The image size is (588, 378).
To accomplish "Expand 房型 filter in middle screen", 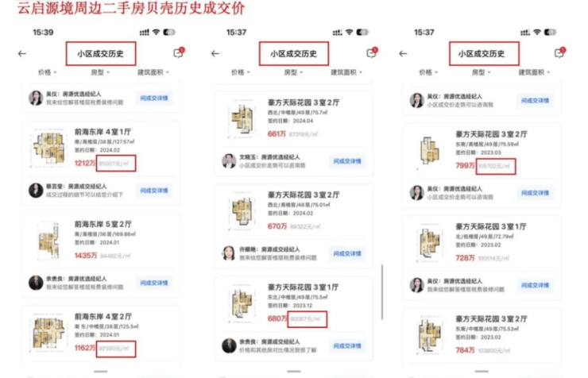I will pos(293,72).
